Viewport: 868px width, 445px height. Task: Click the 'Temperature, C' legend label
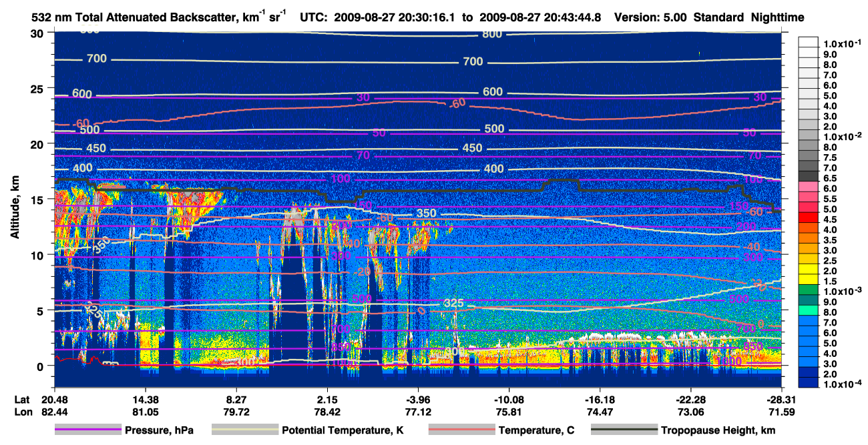[x=537, y=430]
